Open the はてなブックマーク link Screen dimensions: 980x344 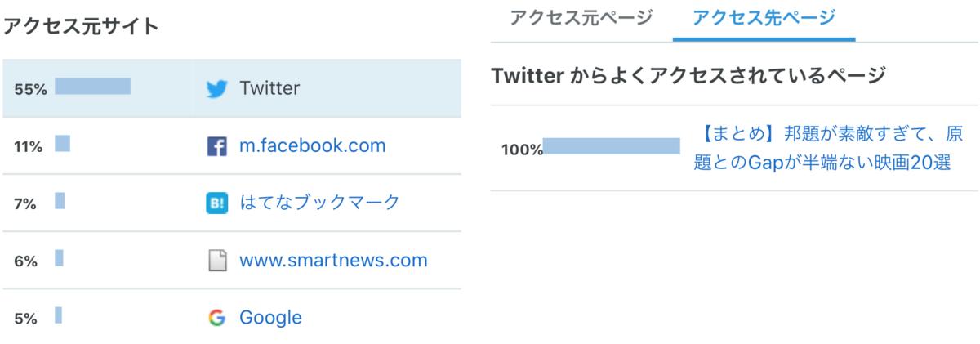pyautogui.click(x=319, y=203)
